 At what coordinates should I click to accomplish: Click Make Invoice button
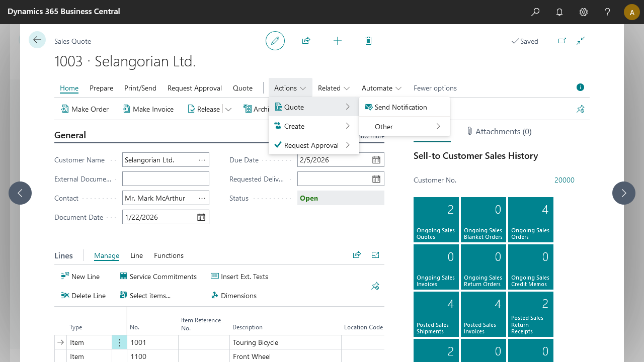[148, 109]
